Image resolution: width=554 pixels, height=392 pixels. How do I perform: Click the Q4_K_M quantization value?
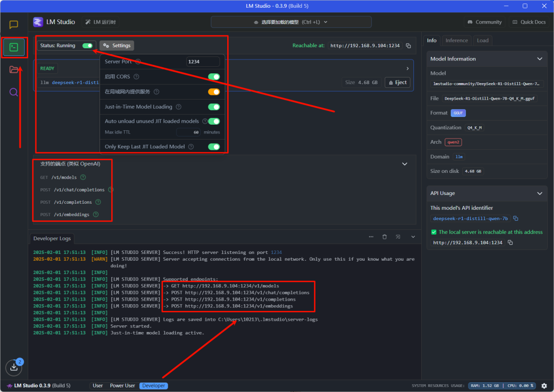click(x=474, y=128)
